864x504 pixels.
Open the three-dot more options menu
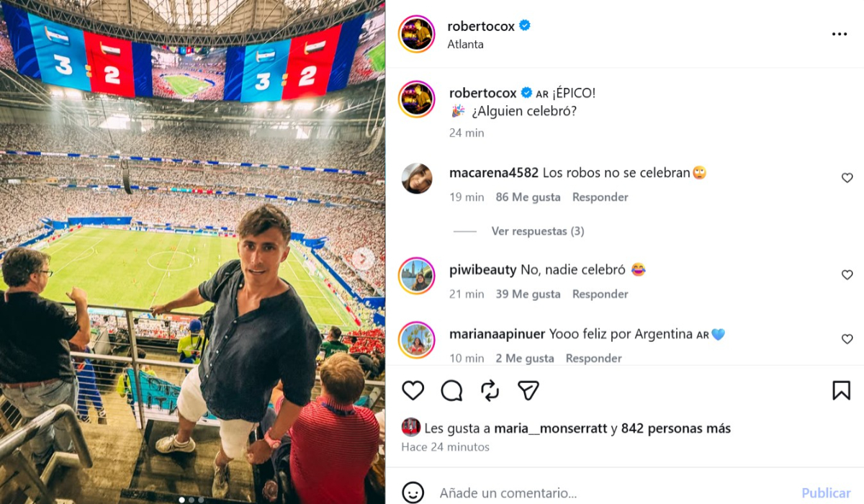coord(840,34)
